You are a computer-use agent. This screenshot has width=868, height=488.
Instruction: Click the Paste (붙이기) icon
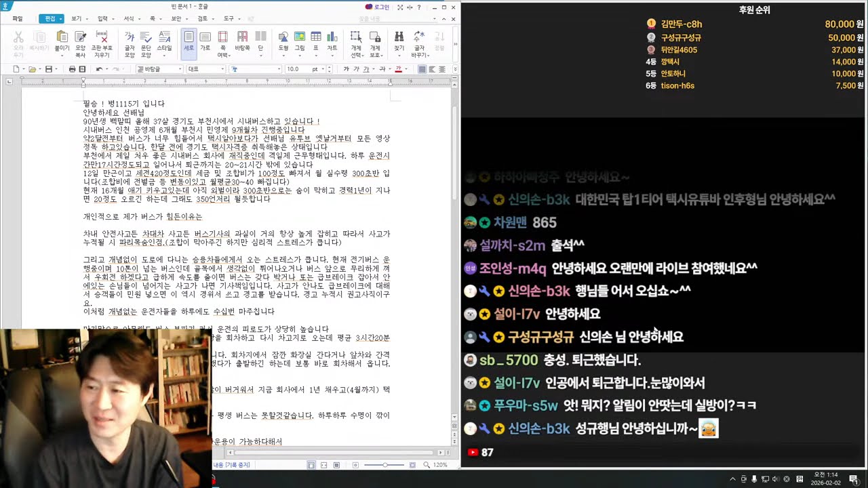point(62,37)
